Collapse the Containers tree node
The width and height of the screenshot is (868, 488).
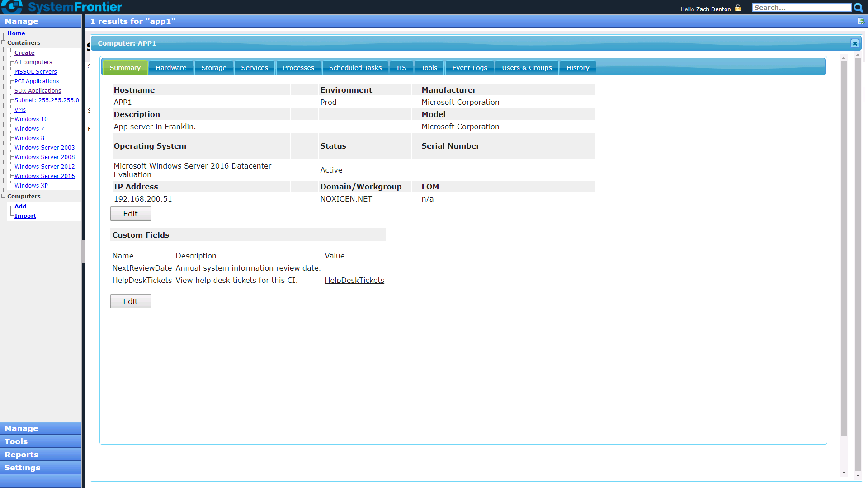(4, 42)
